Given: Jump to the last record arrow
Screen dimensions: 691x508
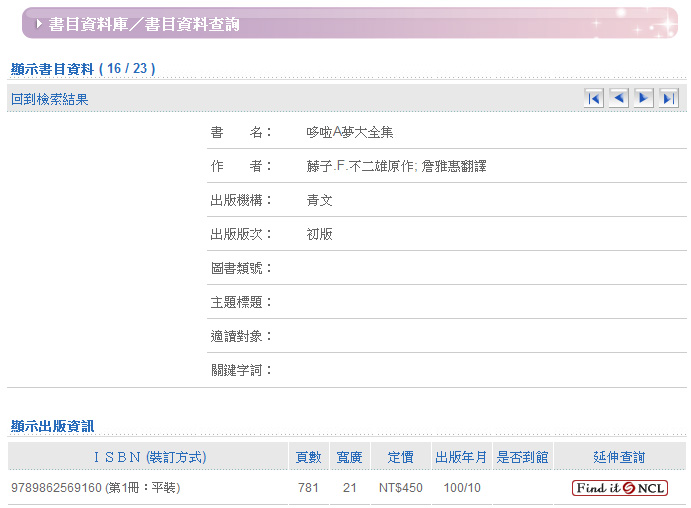Looking at the screenshot, I should coord(669,98).
